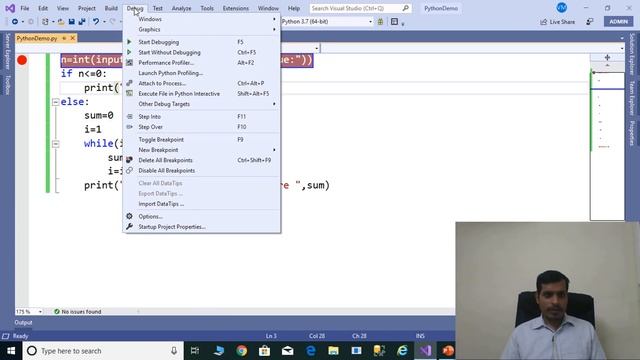Viewport: 640px width, 360px height.
Task: Open the Server Explorer side tab
Action: (7, 51)
